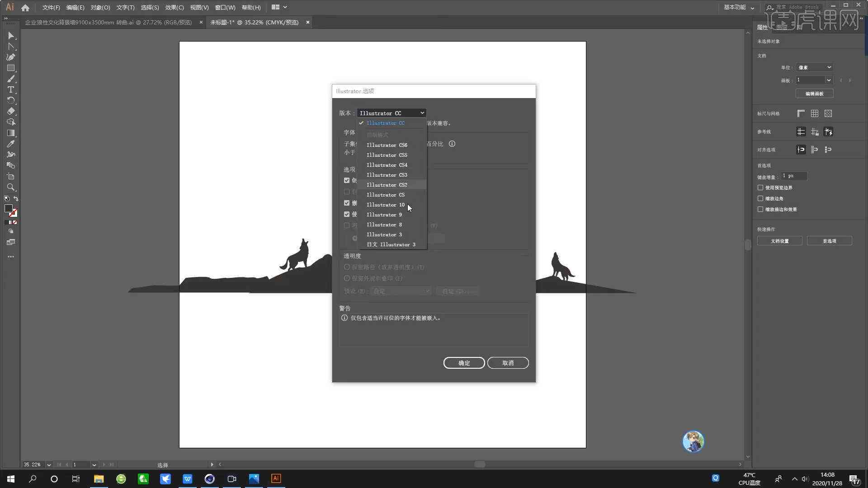
Task: Click 确定 to confirm save options
Action: click(464, 363)
